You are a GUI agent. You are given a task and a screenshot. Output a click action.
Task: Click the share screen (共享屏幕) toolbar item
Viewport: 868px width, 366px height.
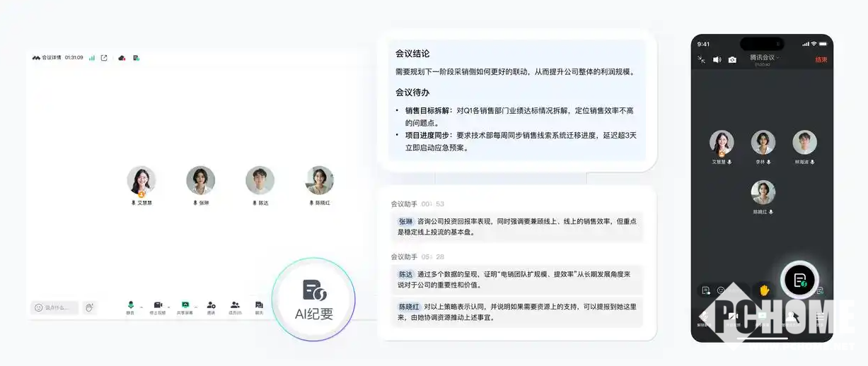point(185,307)
